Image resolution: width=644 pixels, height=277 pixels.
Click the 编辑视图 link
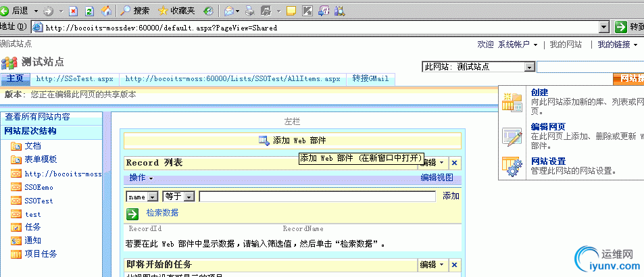[437, 178]
